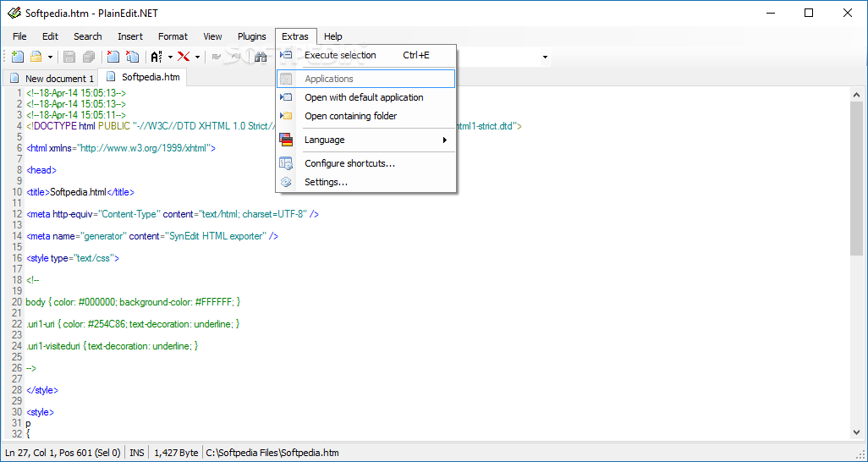Click the Open with default application icon
Screen dimensions: 868x462
[x=286, y=97]
